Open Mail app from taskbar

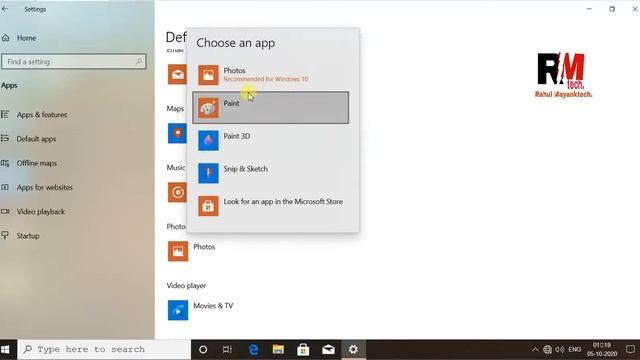328,349
